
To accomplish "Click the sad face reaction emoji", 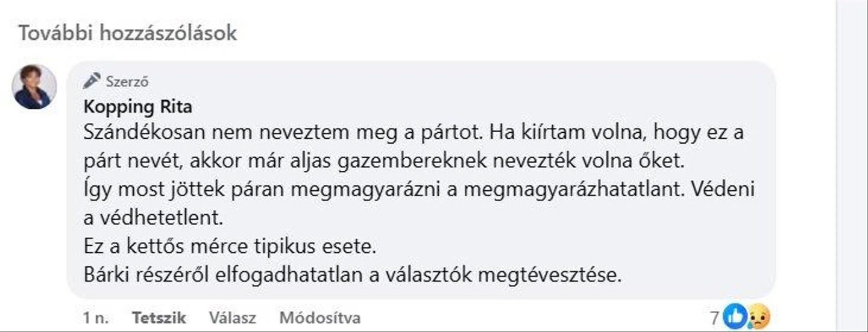I will pos(758,317).
